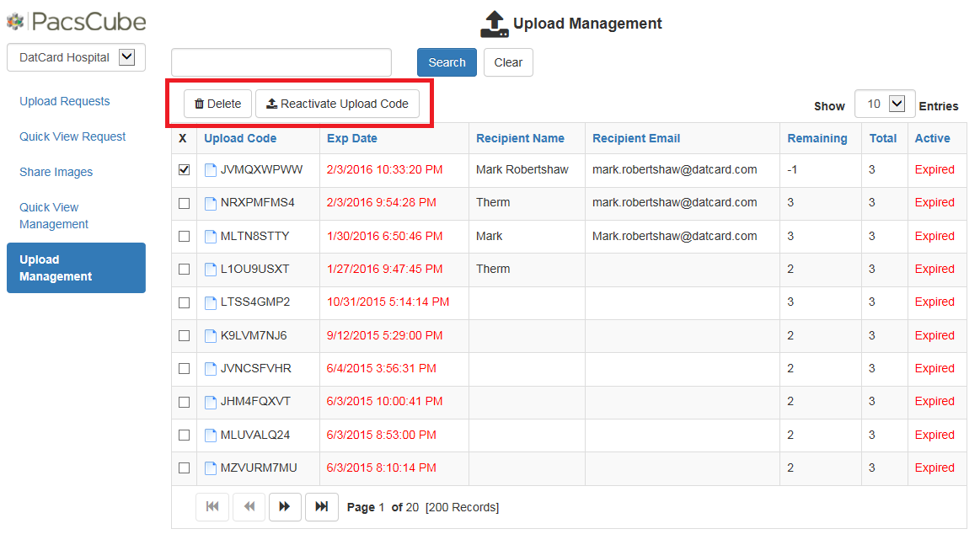Click recipient name Therm in L1OU9USXT row

(x=493, y=270)
